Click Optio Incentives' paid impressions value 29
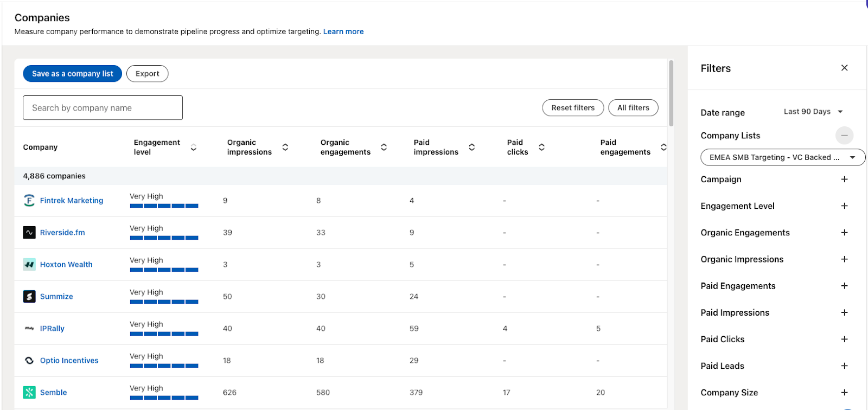 pyautogui.click(x=414, y=361)
